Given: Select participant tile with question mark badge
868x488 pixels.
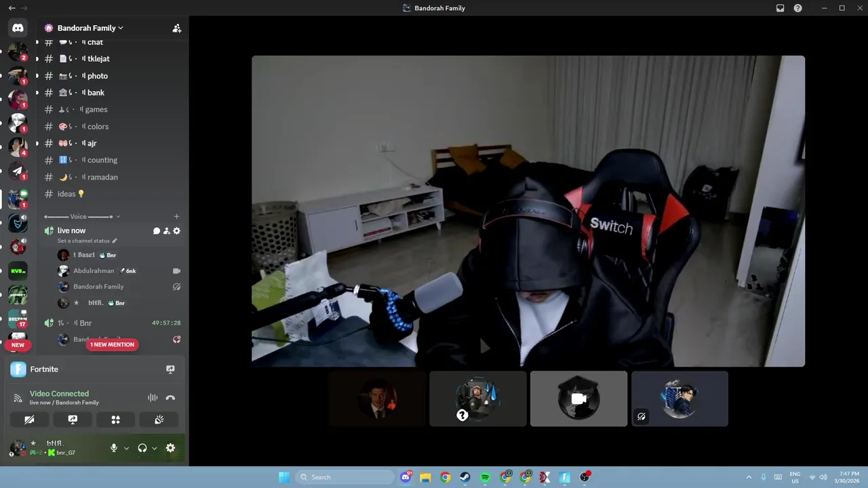Looking at the screenshot, I should [478, 399].
